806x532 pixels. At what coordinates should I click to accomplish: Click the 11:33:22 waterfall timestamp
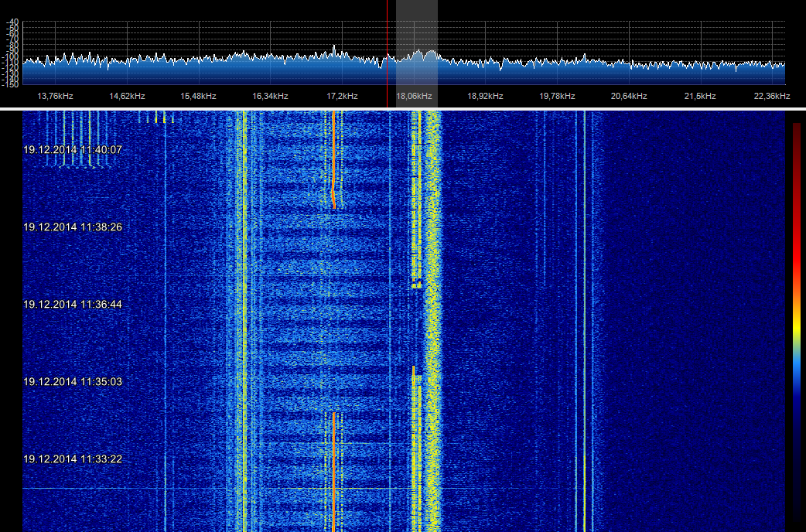coord(73,459)
